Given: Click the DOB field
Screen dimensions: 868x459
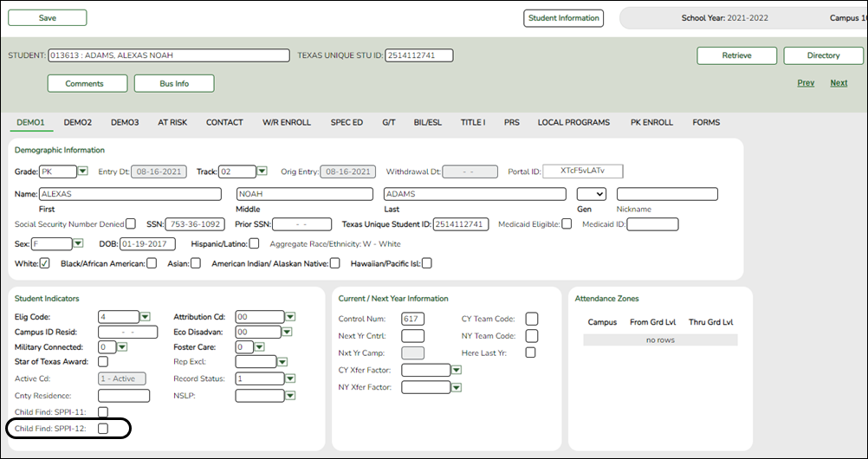Looking at the screenshot, I should (148, 243).
